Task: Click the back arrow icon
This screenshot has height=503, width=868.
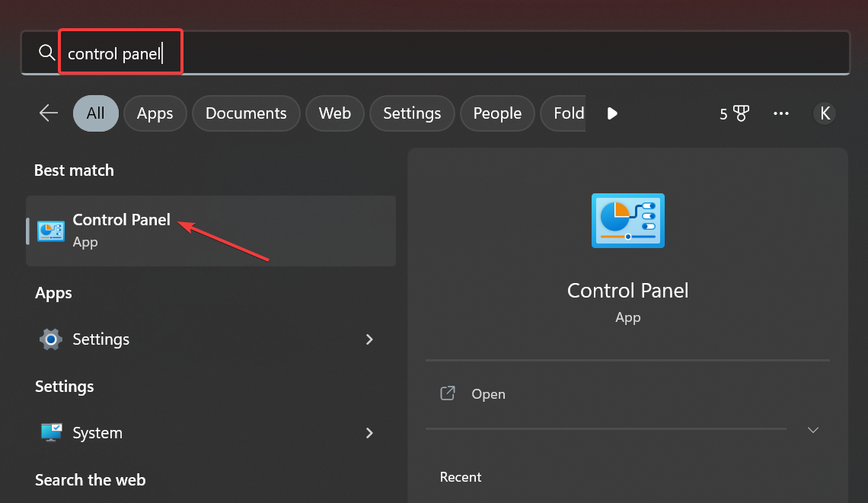Action: tap(49, 113)
